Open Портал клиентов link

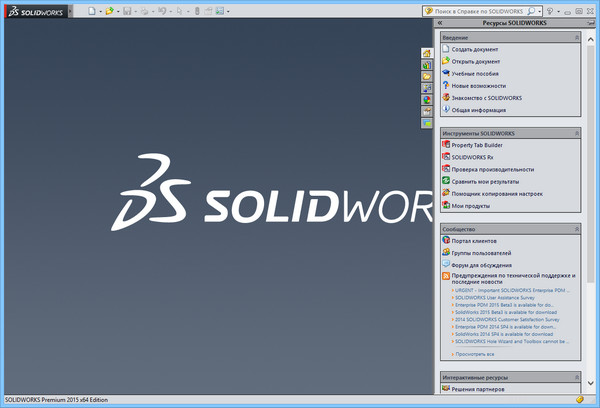(475, 241)
